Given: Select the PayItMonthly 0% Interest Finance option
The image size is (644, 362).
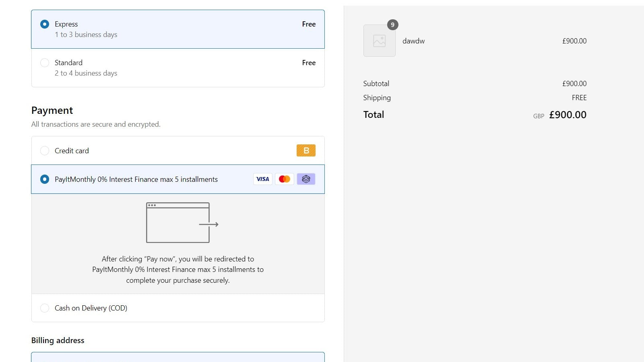Looking at the screenshot, I should click(x=45, y=179).
